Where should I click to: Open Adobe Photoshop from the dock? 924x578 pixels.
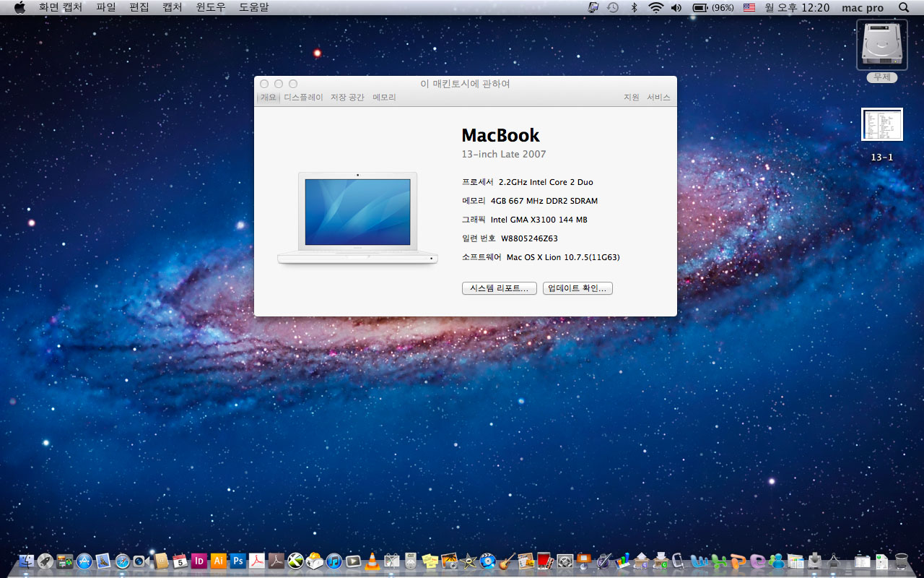click(x=237, y=561)
